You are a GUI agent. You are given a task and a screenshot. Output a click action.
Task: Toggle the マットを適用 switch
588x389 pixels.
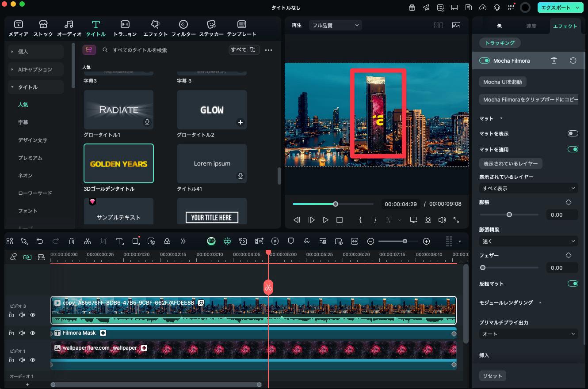pos(573,149)
